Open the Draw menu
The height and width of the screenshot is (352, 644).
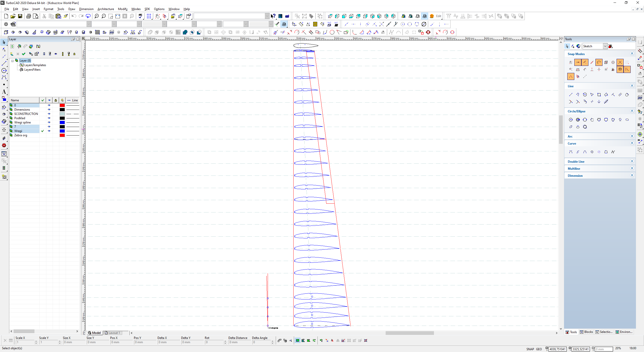(x=72, y=9)
